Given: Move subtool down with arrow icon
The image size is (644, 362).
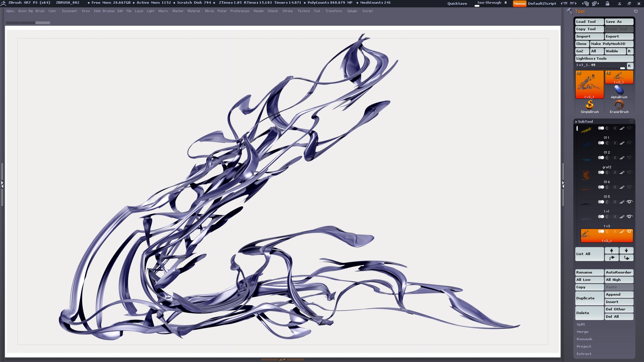Looking at the screenshot, I should click(x=626, y=250).
